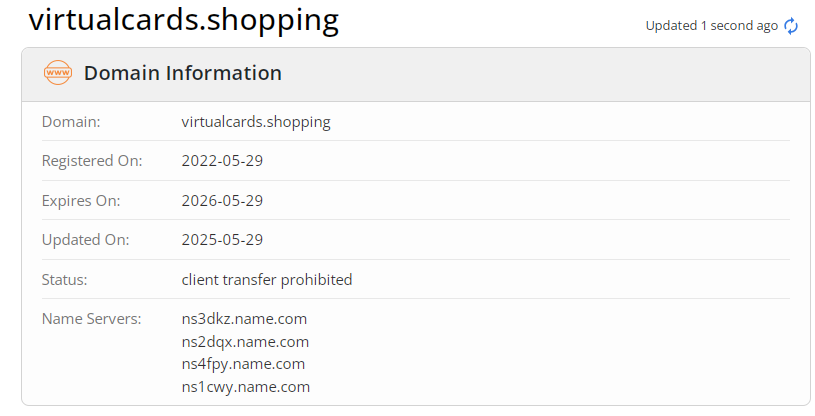Click the orange WWW globe icon
815x416 pixels.
pos(58,73)
